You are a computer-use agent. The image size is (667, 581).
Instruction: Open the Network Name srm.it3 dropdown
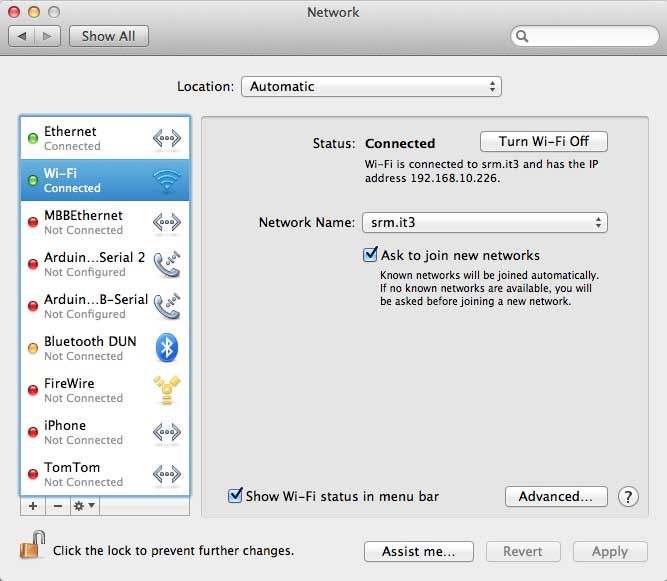[x=485, y=222]
